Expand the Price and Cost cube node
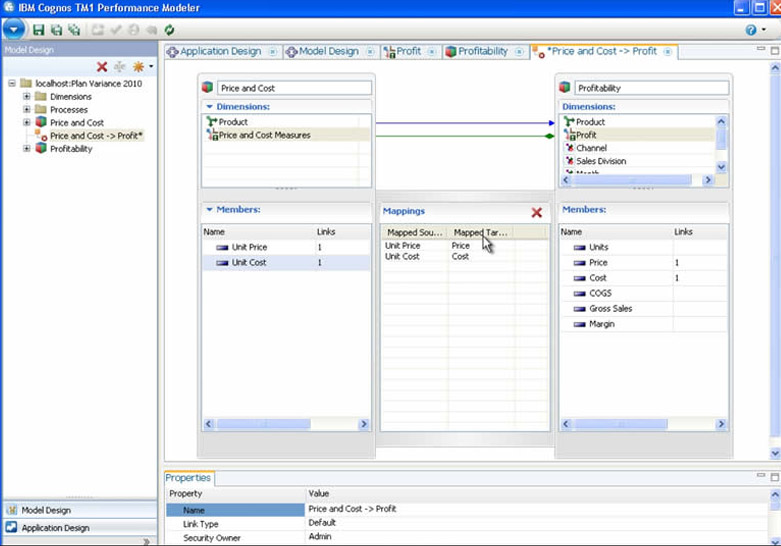Image resolution: width=781 pixels, height=546 pixels. (27, 122)
